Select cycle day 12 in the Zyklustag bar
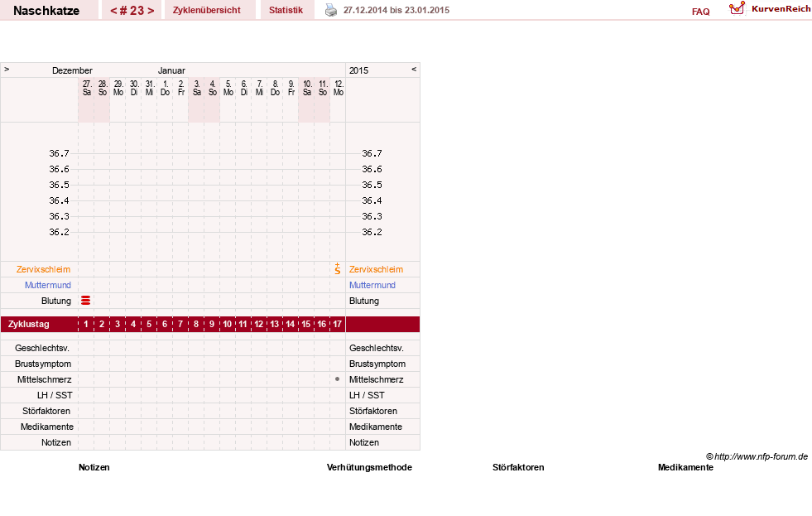This screenshot has height=516, width=812. click(x=258, y=325)
